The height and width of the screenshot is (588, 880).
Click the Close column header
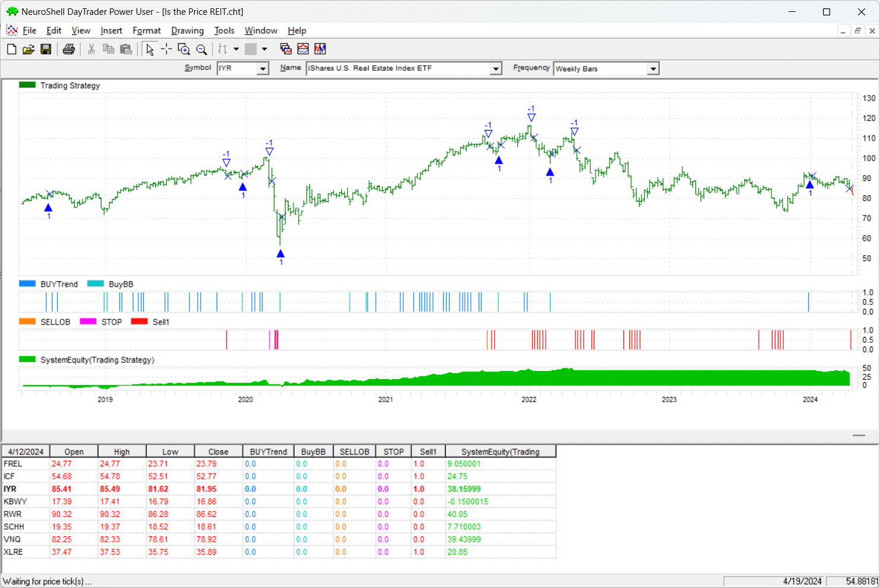(x=219, y=452)
